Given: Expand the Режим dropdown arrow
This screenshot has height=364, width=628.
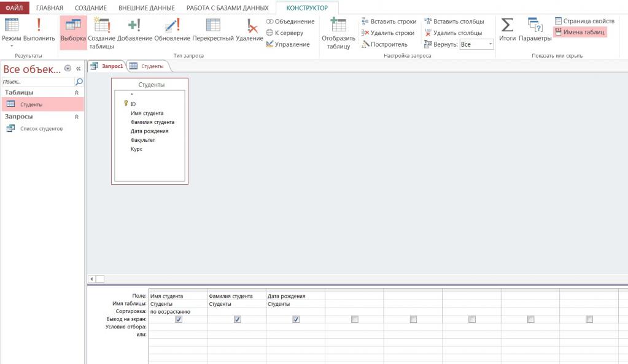Looking at the screenshot, I should tap(12, 46).
